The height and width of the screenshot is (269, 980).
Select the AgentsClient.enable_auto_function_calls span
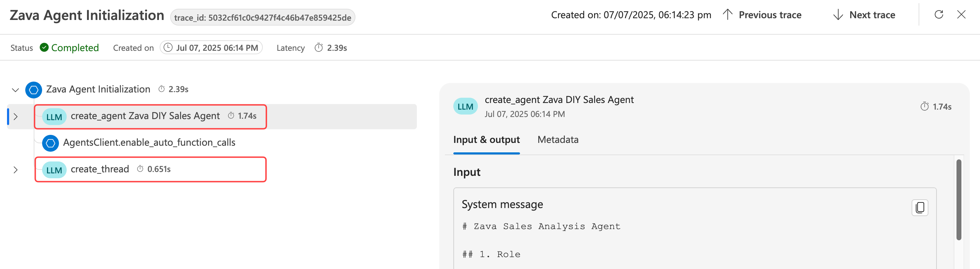click(x=149, y=143)
